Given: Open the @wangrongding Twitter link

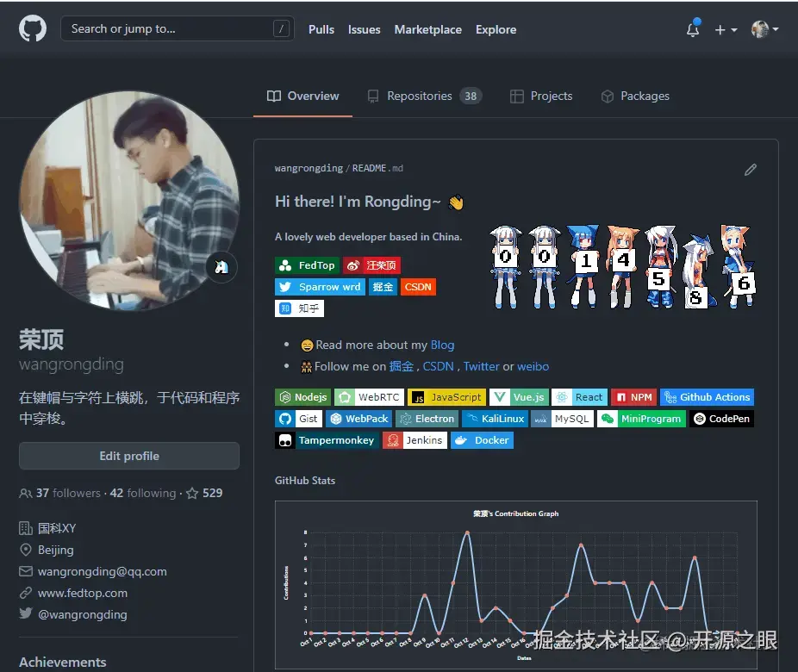Looking at the screenshot, I should [83, 614].
